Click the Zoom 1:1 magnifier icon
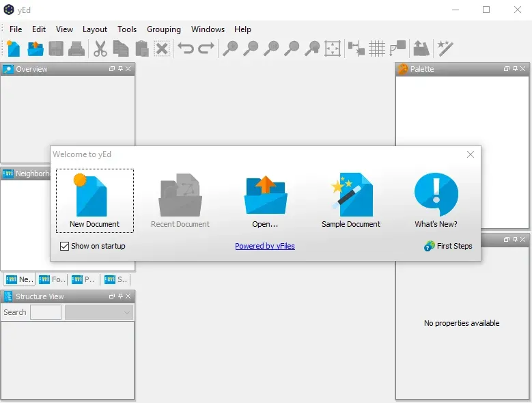 click(x=271, y=48)
